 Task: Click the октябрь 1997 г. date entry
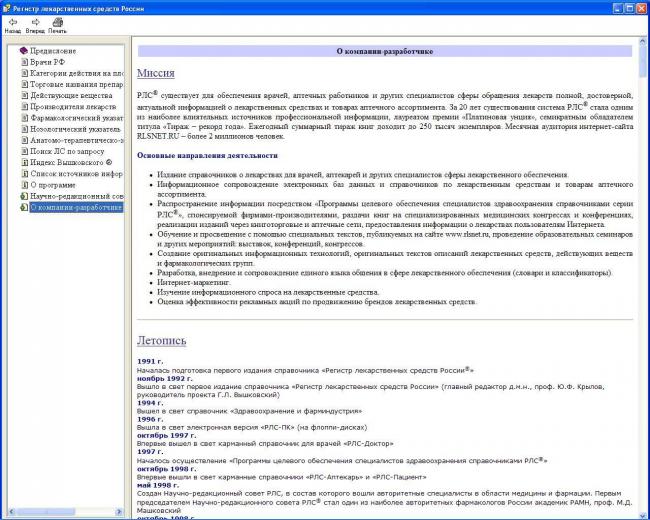pyautogui.click(x=167, y=435)
